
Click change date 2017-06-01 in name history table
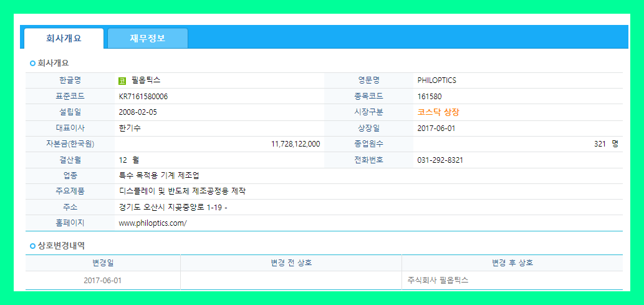[x=103, y=281]
